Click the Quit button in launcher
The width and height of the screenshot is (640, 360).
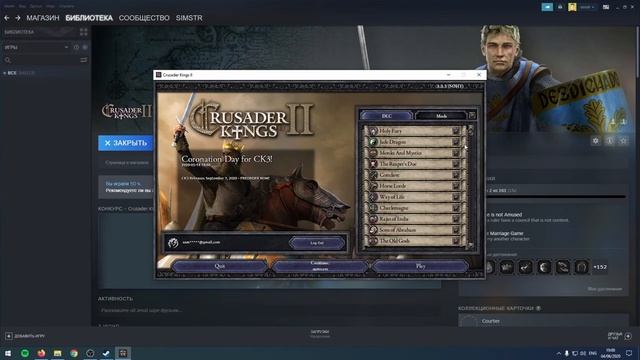tap(220, 266)
